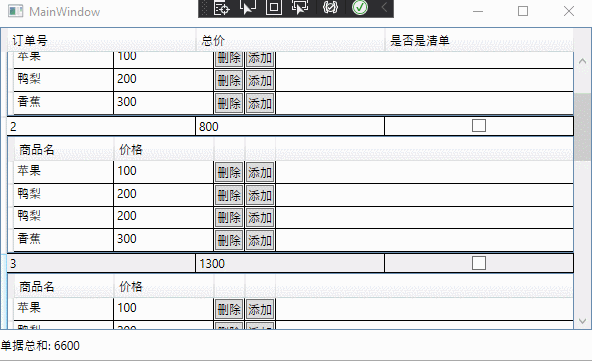This screenshot has height=361, width=592.
Task: Click 商品名 header under order 3
Action: pyautogui.click(x=64, y=287)
